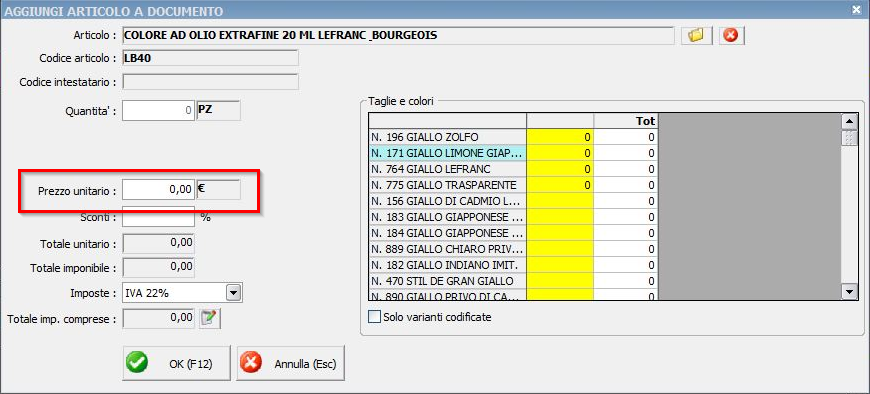
Task: Click yellow quantity cell for GIALLO LEFRANC
Action: coord(560,169)
